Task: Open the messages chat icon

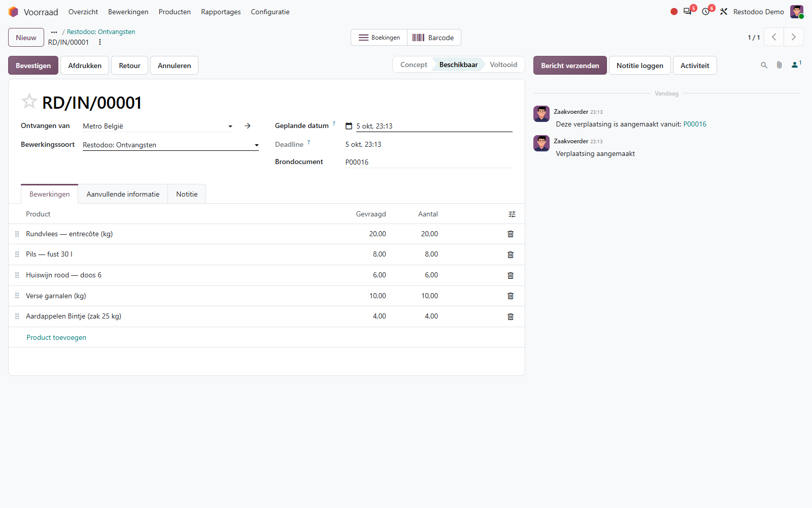Action: tap(688, 11)
